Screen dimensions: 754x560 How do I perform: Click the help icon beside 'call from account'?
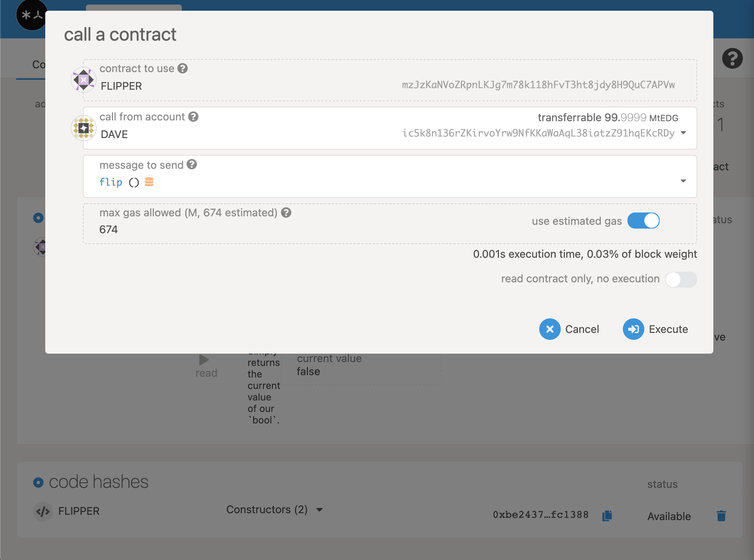[193, 117]
